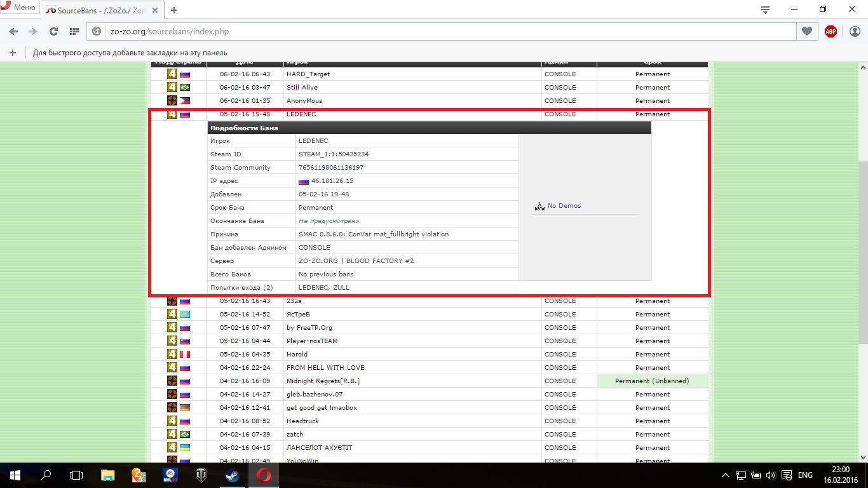The image size is (868, 488).
Task: Open the tab menu icon in title bar
Action: click(766, 10)
